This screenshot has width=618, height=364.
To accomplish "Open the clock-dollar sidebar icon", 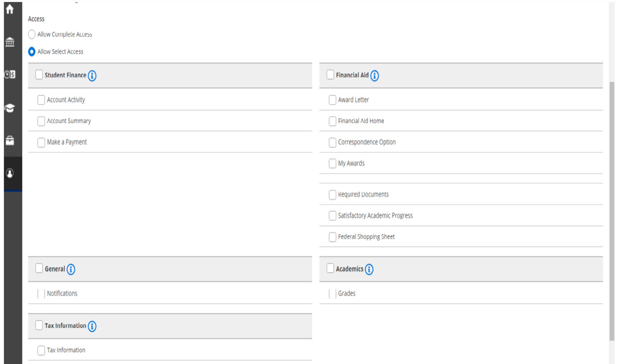I will (x=10, y=74).
